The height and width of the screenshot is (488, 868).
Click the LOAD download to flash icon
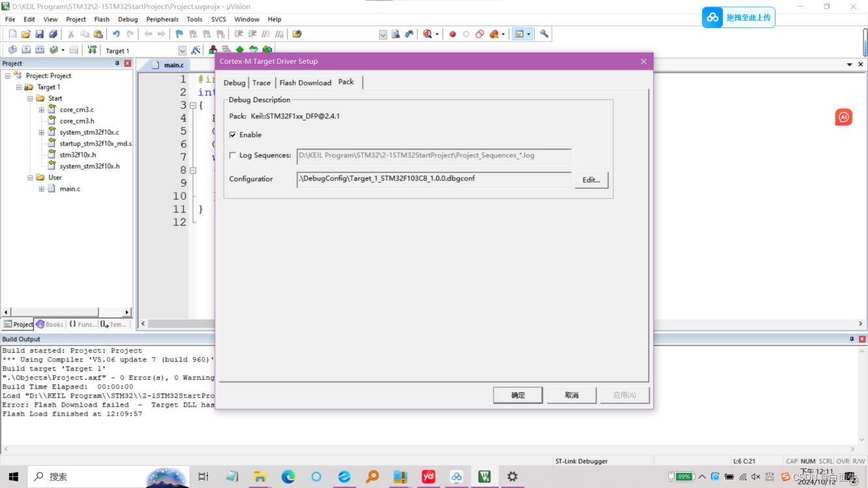coord(92,50)
